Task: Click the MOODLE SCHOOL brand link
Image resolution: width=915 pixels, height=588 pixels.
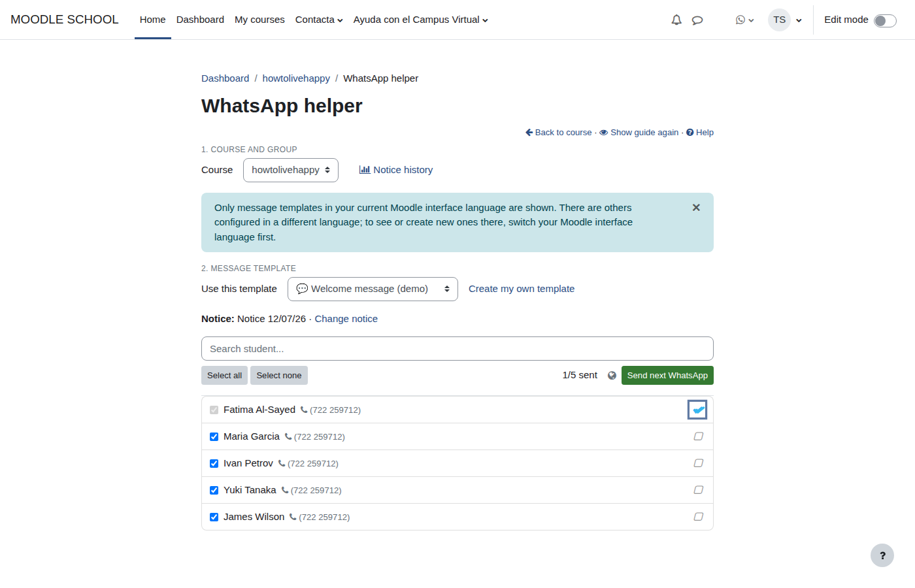Action: (65, 20)
